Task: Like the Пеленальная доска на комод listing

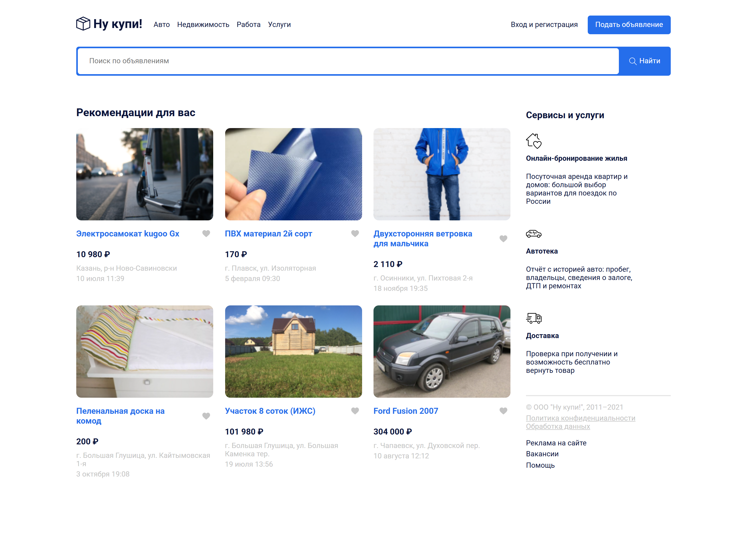Action: (206, 416)
